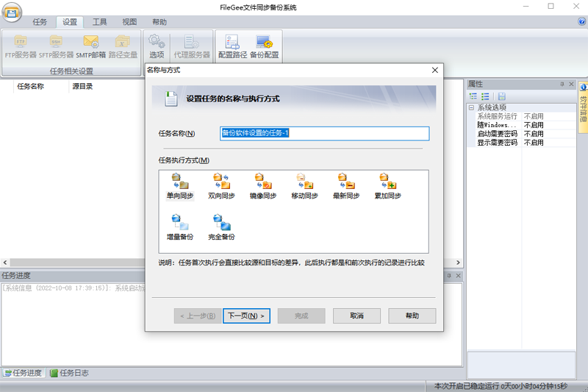
Task: Click the 任务名称 text field
Action: pos(324,133)
